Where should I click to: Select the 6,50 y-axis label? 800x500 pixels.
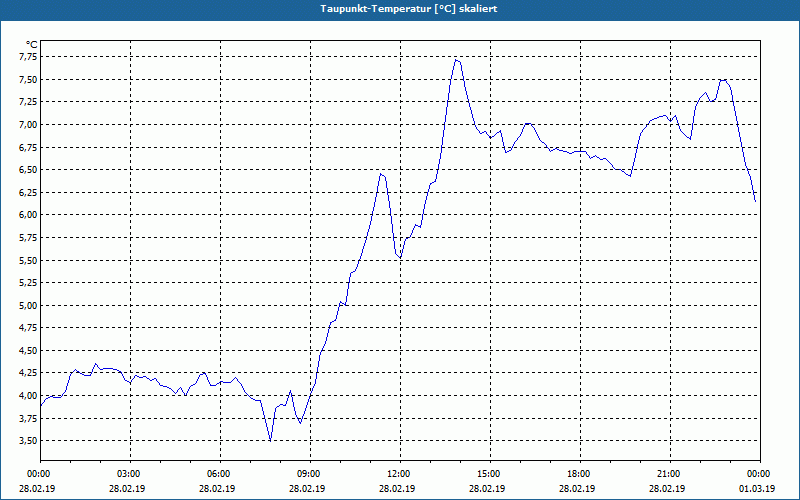28,170
